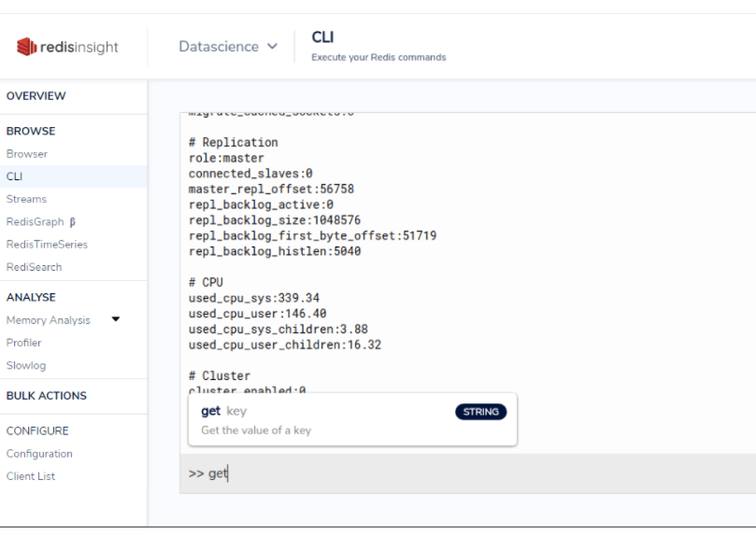
Task: Expand the Memory Analysis submenu arrow
Action: 116,320
